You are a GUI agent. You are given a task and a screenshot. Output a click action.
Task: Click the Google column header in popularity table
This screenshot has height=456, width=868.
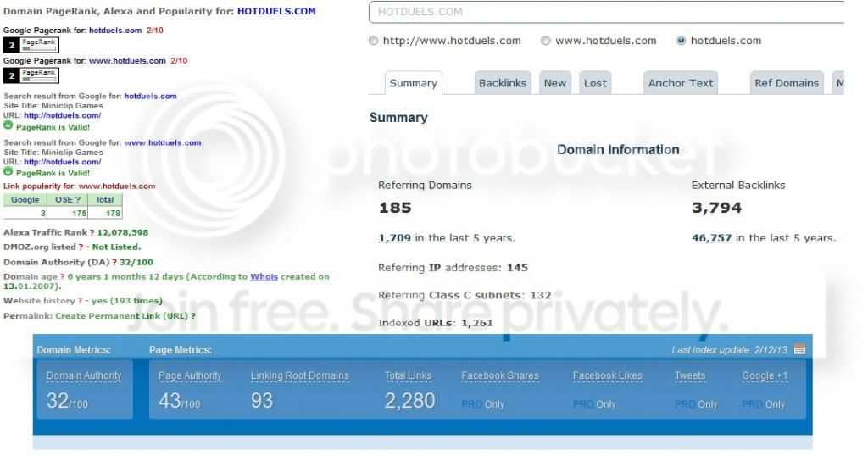25,200
